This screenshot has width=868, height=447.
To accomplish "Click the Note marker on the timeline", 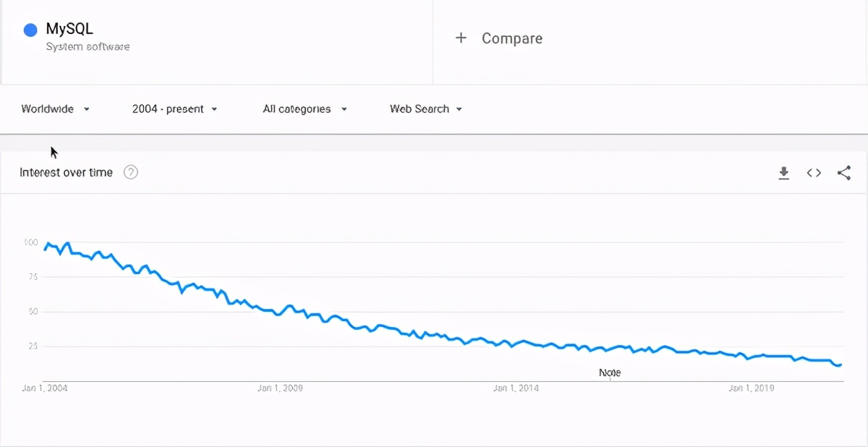I will click(610, 372).
